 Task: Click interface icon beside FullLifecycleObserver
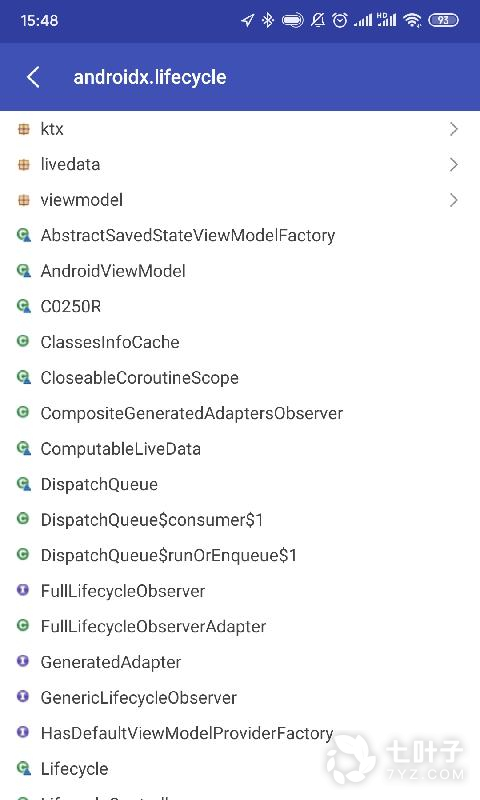[x=23, y=590]
